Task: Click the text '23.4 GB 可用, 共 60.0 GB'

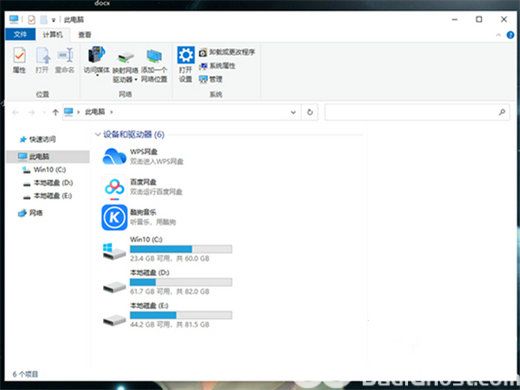Action: [x=170, y=259]
